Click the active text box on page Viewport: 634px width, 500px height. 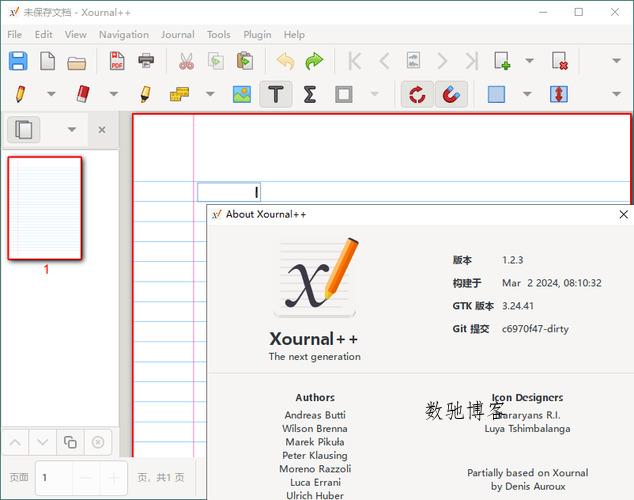tap(229, 192)
